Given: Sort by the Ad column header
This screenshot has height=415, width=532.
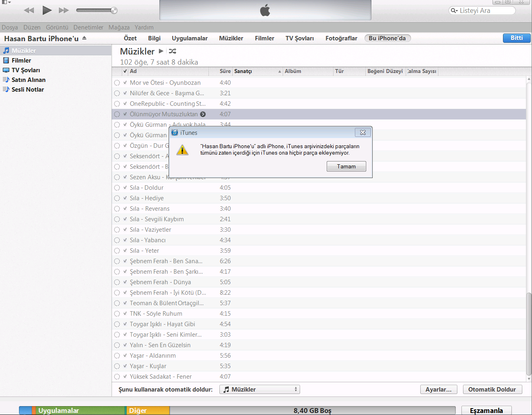Looking at the screenshot, I should tap(169, 71).
